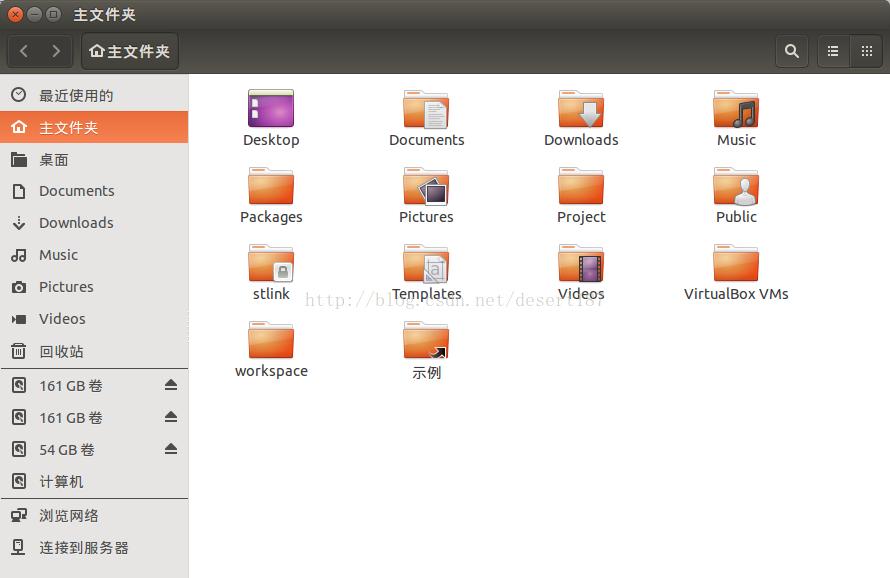The height and width of the screenshot is (578, 890).
Task: Eject the first 161 GB volume
Action: click(x=171, y=385)
